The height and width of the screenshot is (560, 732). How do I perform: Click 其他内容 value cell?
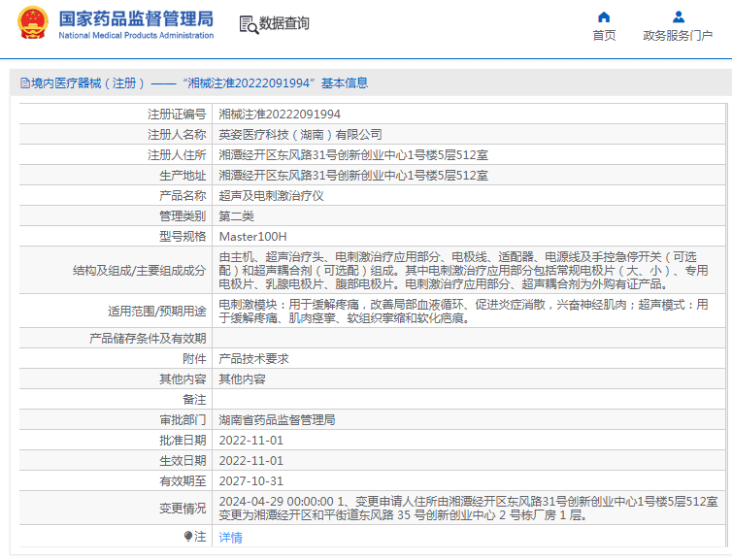(243, 379)
